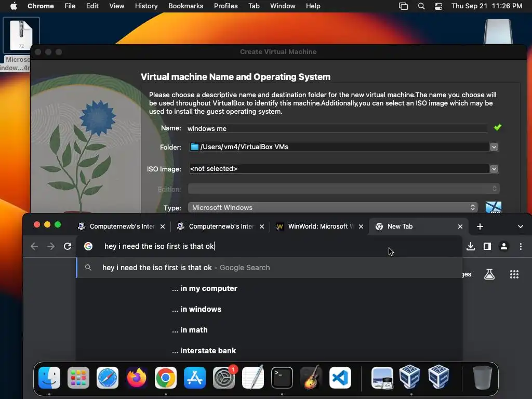Toggle the Chrome side panel icon
This screenshot has width=532, height=399.
coord(487,246)
